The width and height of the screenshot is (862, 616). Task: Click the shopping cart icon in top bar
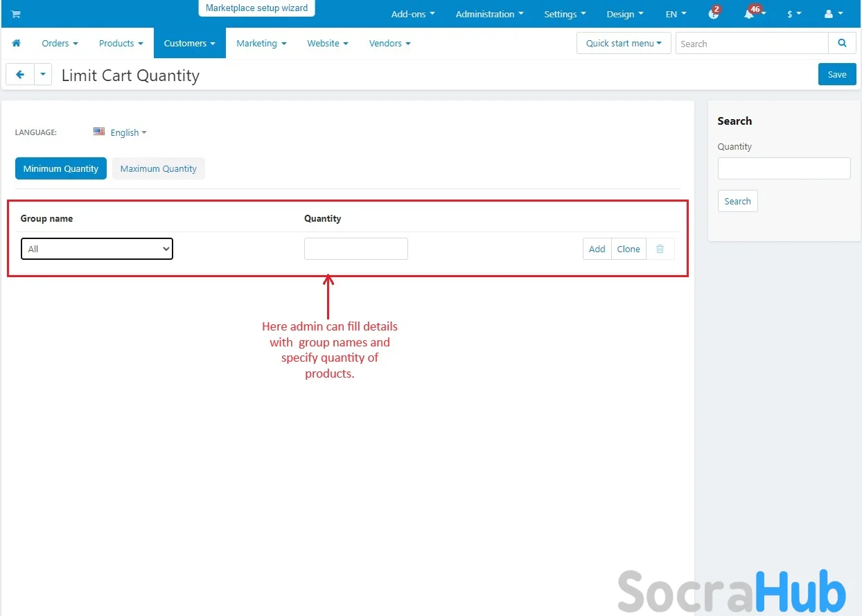(15, 14)
